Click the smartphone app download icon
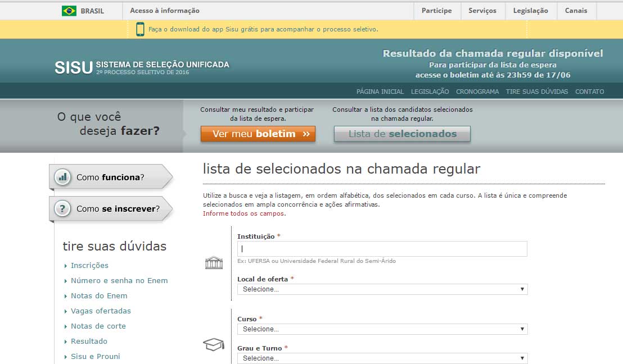 coord(140,29)
